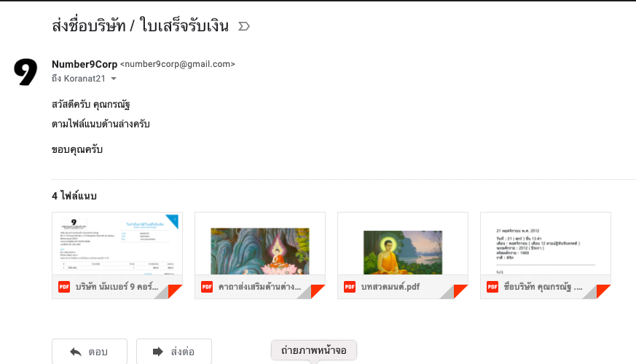Click PDF icon of บริษัท นัมเบอร์ 9 attachment
This screenshot has height=364, width=636.
64,287
